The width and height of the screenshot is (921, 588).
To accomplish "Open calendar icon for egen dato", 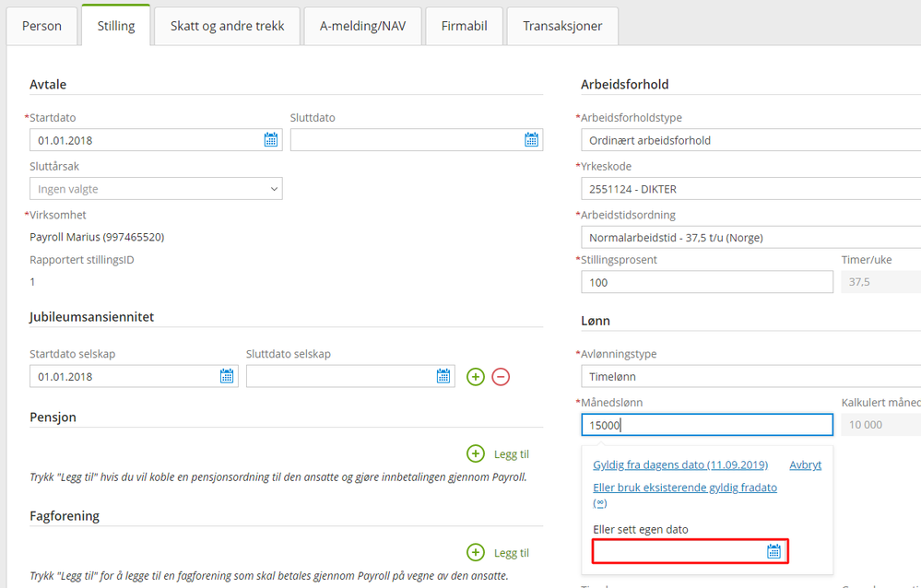I will (x=774, y=551).
